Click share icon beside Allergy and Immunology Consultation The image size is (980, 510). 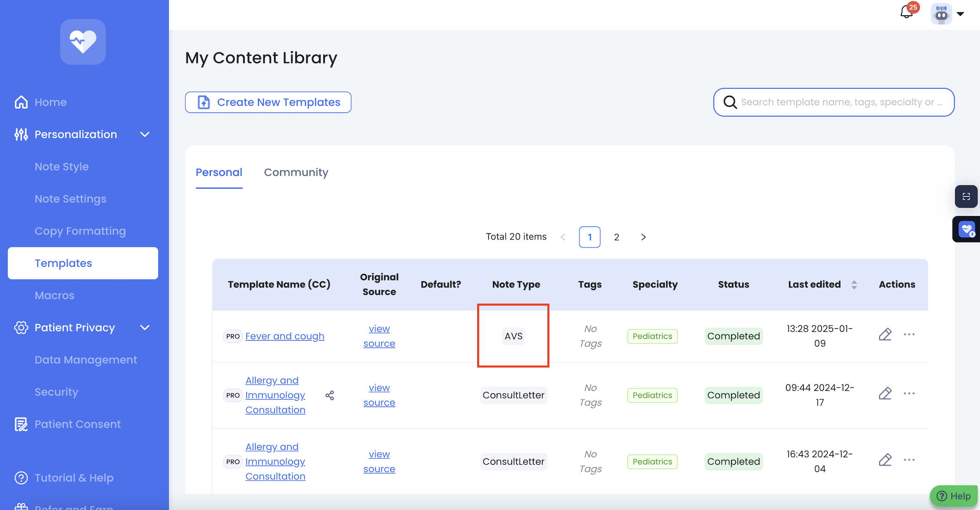click(330, 395)
